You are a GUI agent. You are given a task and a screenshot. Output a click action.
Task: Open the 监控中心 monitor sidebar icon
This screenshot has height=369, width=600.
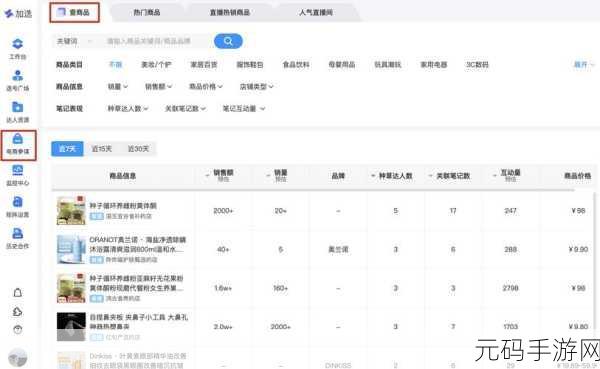coord(18,170)
